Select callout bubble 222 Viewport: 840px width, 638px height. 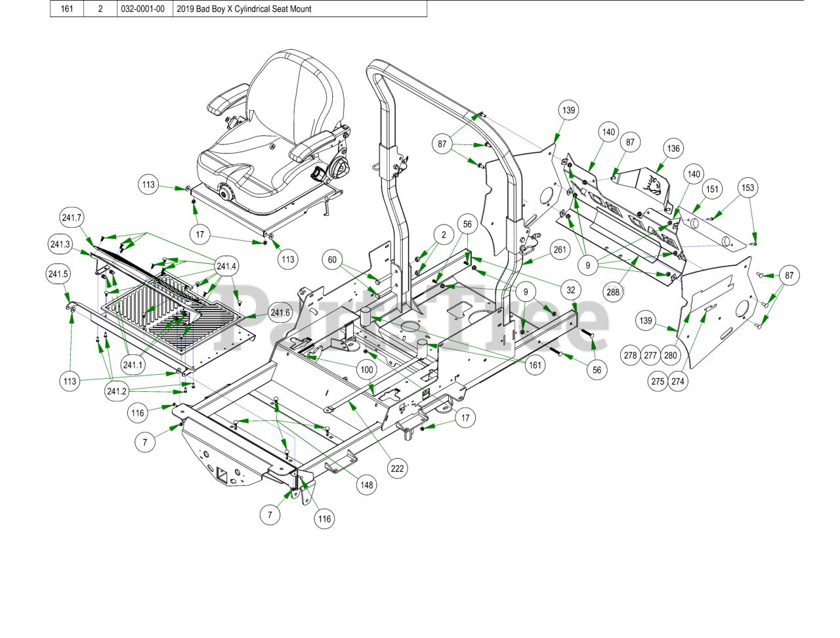[x=398, y=468]
